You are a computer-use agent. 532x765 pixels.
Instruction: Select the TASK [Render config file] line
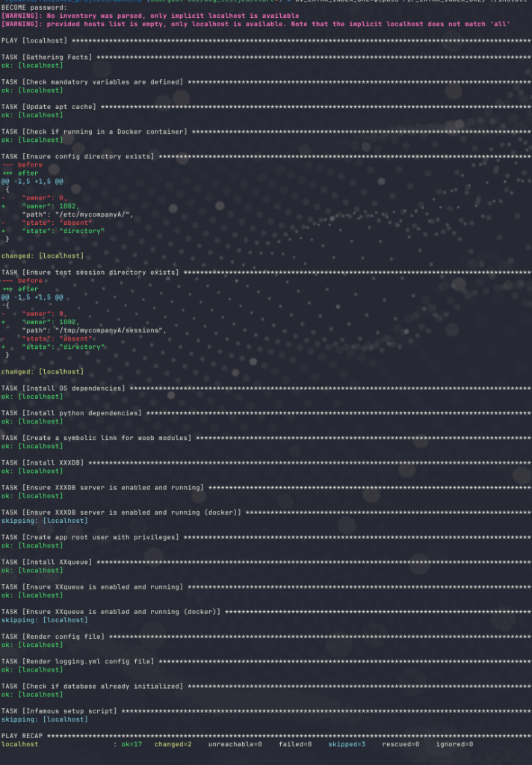tap(53, 637)
